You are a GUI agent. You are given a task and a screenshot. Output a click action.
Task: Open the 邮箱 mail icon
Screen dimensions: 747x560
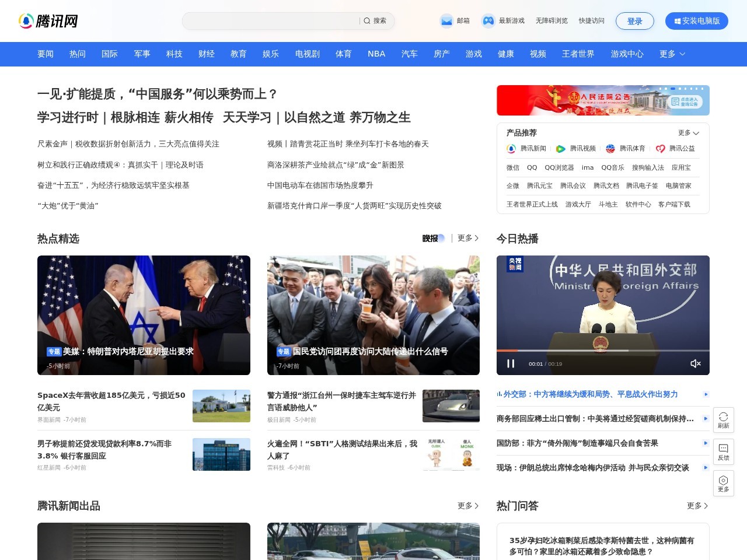pyautogui.click(x=445, y=21)
